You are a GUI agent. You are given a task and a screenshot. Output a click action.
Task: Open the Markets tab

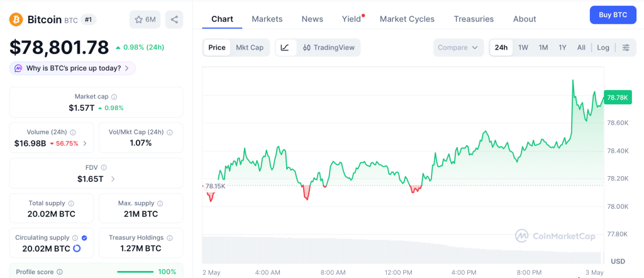[267, 19]
